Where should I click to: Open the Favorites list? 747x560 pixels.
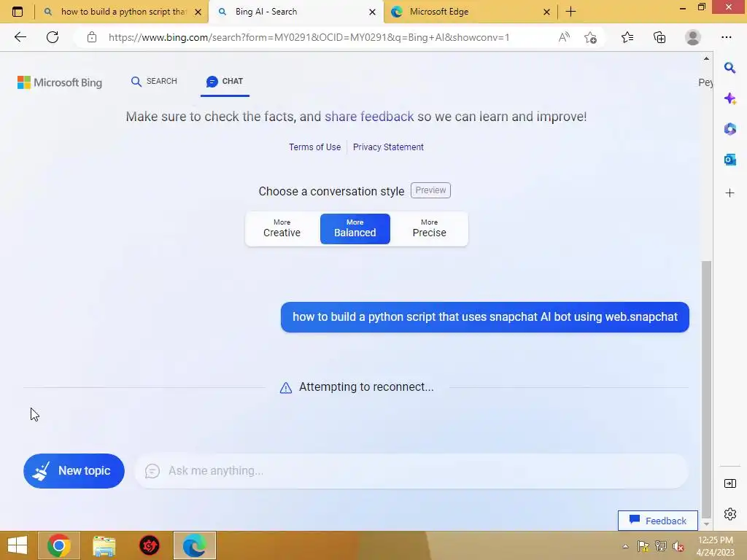[x=627, y=37]
